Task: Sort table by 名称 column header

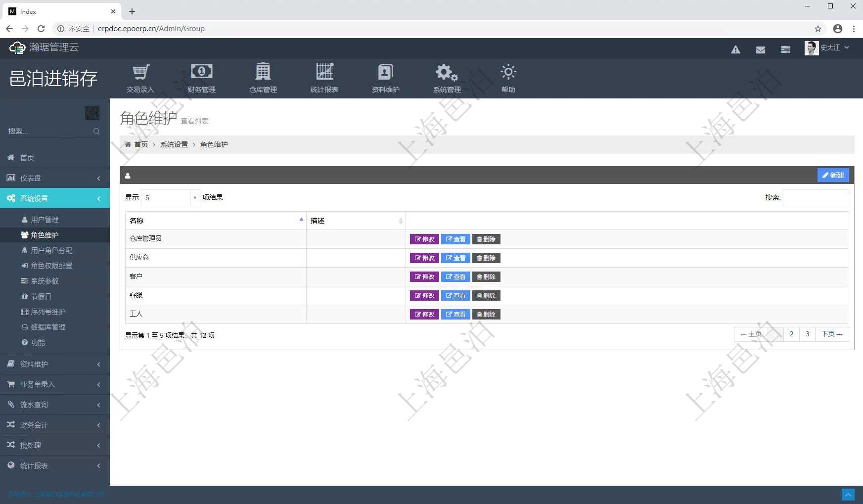Action: [x=215, y=221]
